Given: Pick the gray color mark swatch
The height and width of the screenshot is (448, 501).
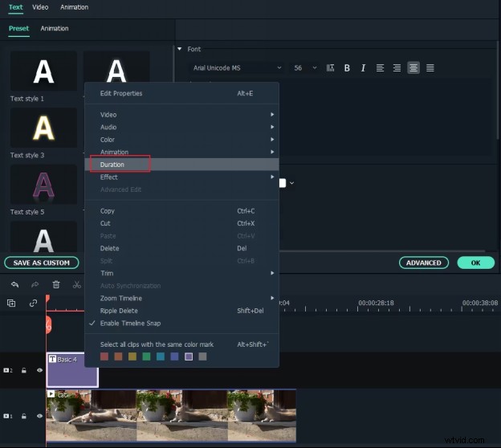Looking at the screenshot, I should [202, 356].
